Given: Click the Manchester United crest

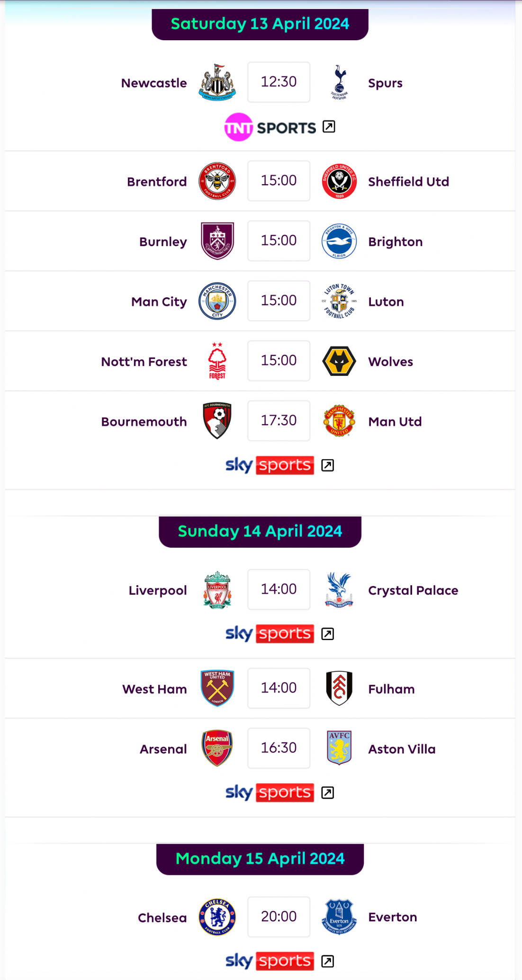Looking at the screenshot, I should (x=339, y=421).
